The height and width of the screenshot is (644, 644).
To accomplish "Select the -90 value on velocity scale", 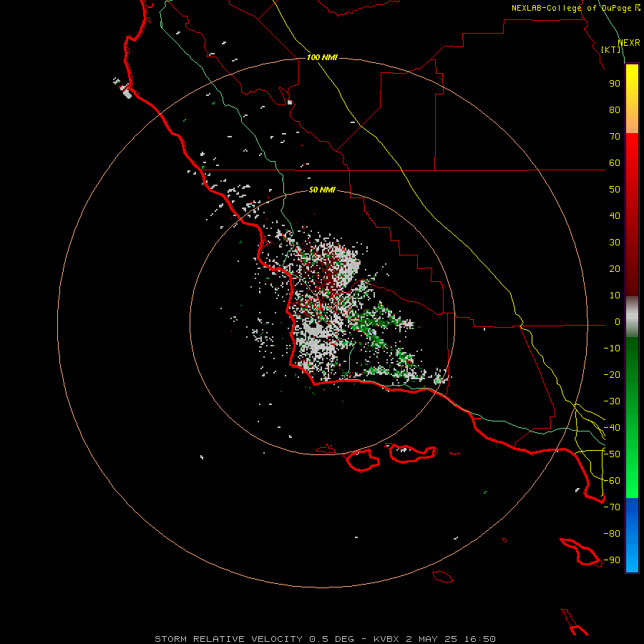I will pos(612,560).
